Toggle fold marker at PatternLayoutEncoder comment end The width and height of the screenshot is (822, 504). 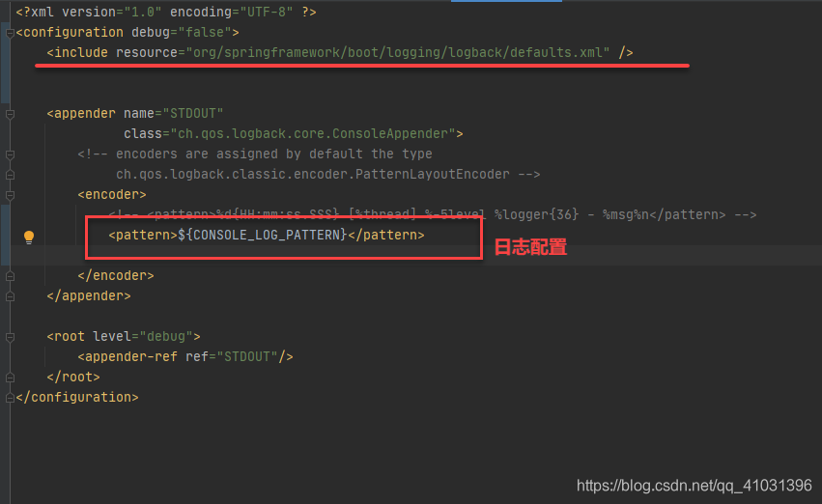tap(10, 175)
